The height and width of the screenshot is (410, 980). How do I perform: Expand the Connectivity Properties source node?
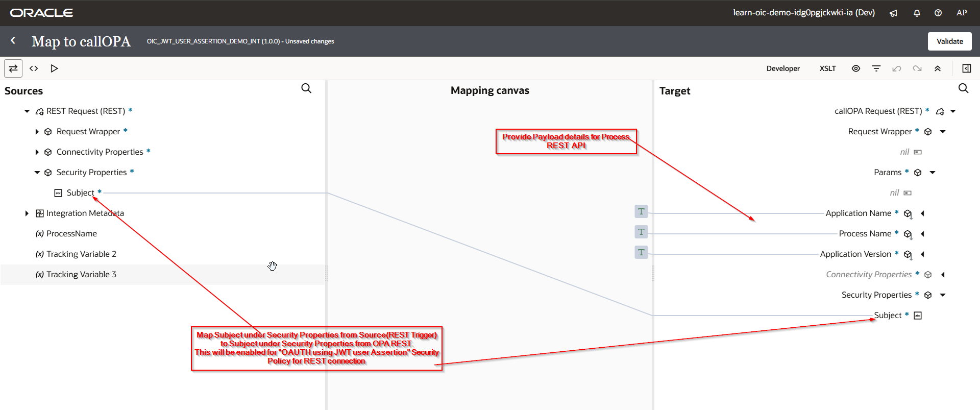coord(37,152)
